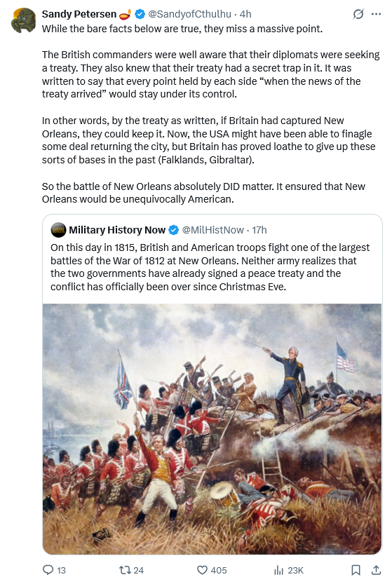Image resolution: width=392 pixels, height=584 pixels.
Task: Click Military History Now's verified badge
Action: click(x=174, y=230)
